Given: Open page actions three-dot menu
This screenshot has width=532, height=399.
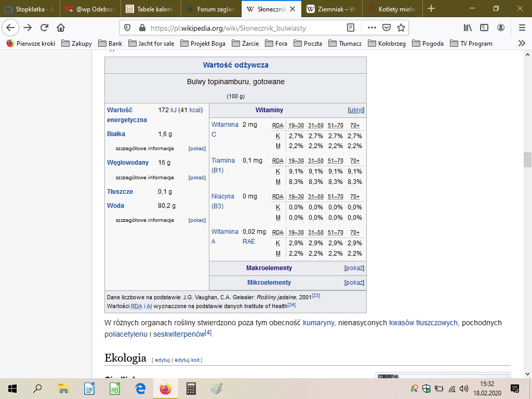Looking at the screenshot, I should pos(372,28).
